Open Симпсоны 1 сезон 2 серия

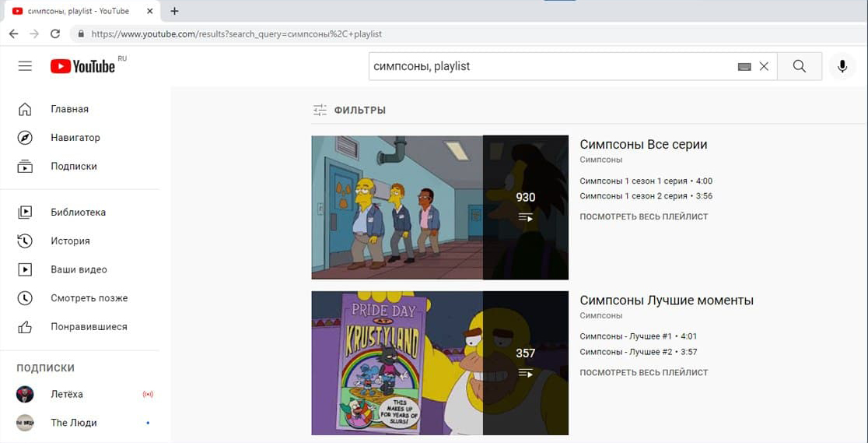tap(646, 196)
